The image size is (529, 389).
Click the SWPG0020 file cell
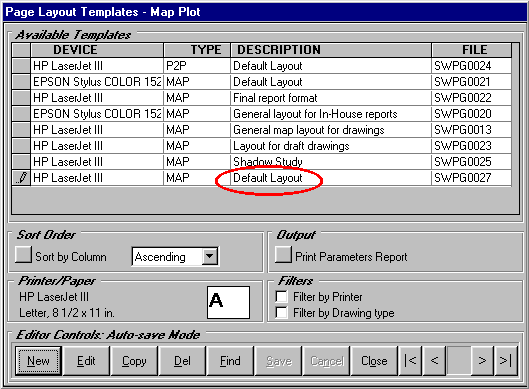471,114
